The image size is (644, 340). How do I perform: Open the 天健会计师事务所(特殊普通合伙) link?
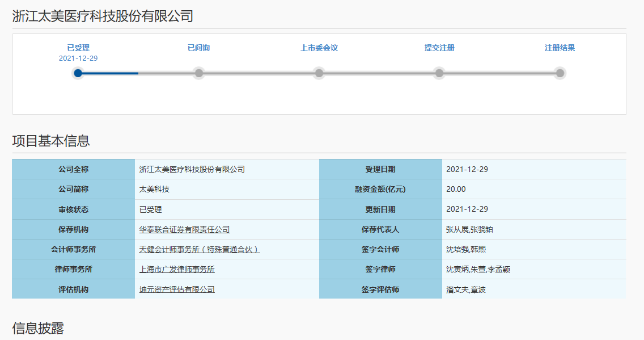coord(200,249)
